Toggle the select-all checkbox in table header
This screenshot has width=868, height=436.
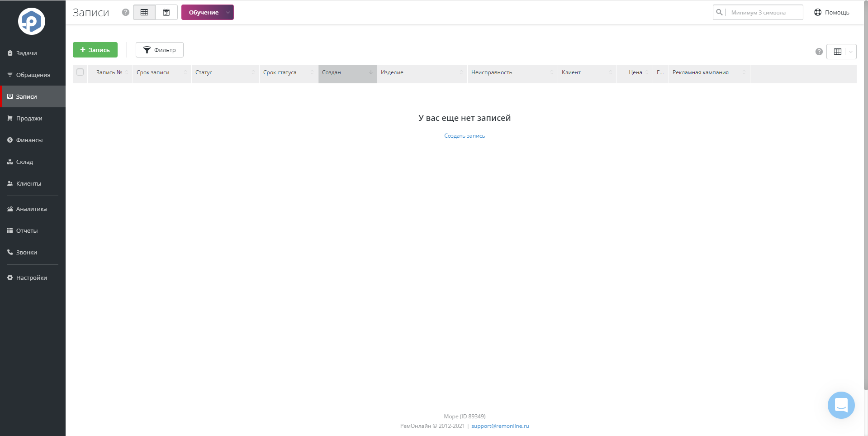(x=80, y=72)
